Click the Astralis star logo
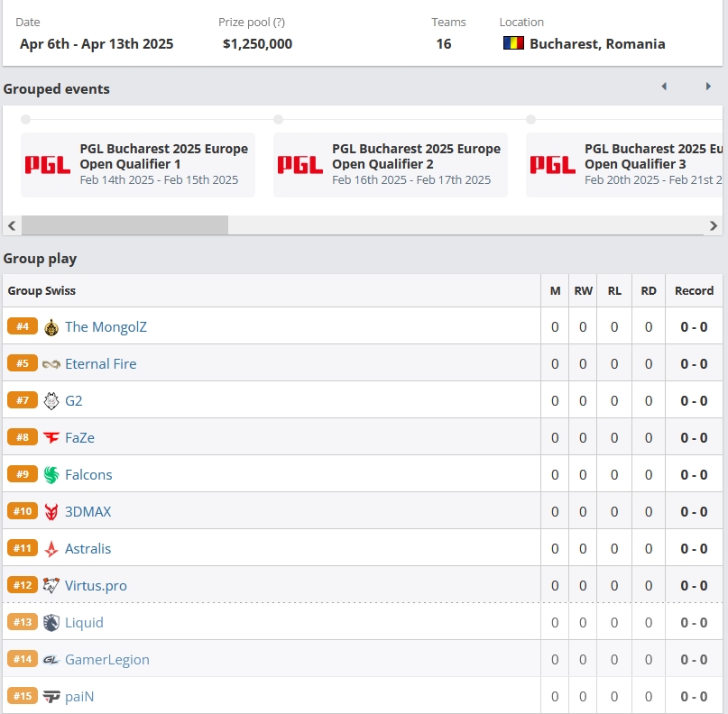 [x=51, y=549]
